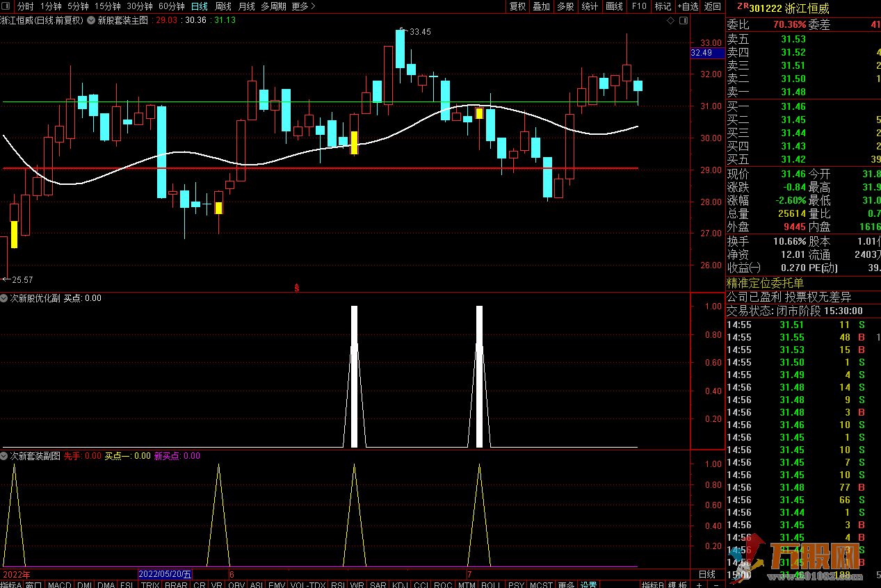Apply the VOL-TDX indicator
Image resolution: width=881 pixels, height=588 pixels.
point(307,585)
